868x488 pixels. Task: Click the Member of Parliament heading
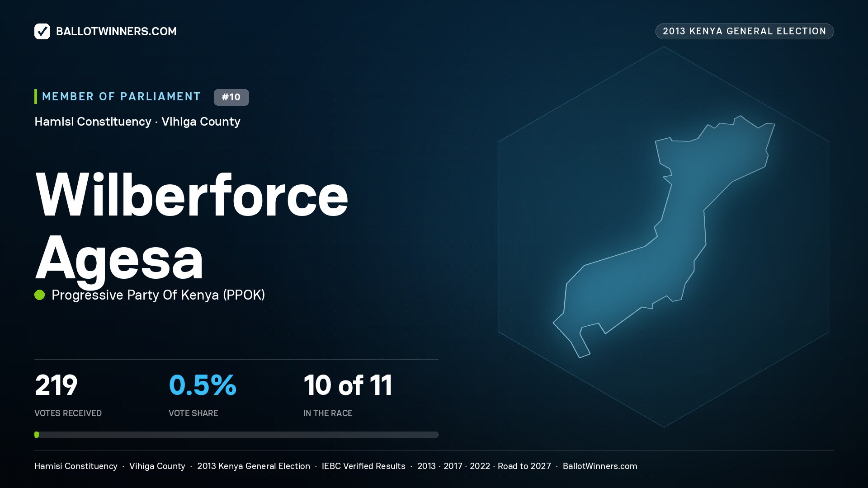[x=121, y=97]
